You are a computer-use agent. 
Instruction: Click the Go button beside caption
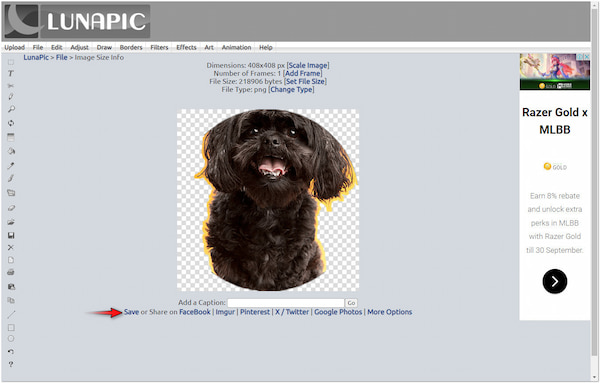pyautogui.click(x=351, y=303)
